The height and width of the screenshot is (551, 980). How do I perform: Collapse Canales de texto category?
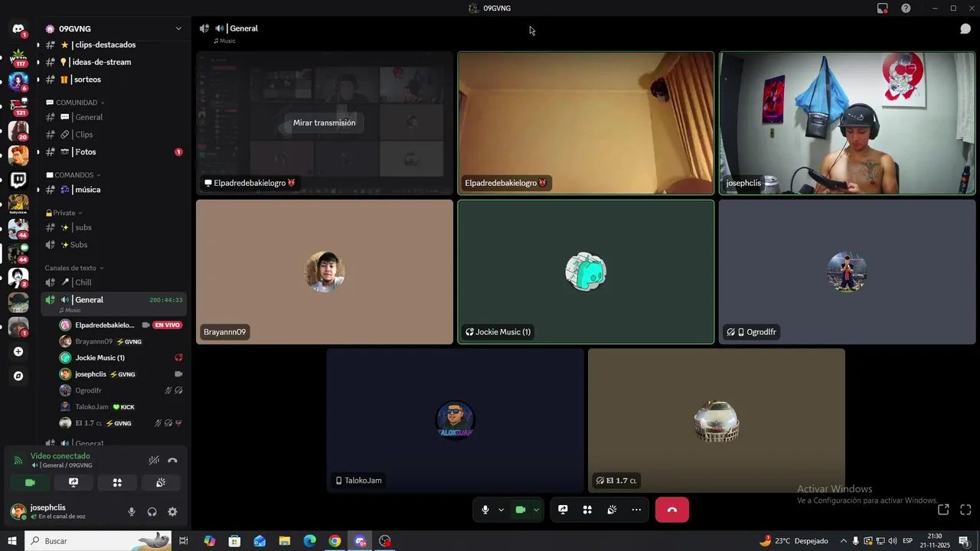[x=74, y=268]
